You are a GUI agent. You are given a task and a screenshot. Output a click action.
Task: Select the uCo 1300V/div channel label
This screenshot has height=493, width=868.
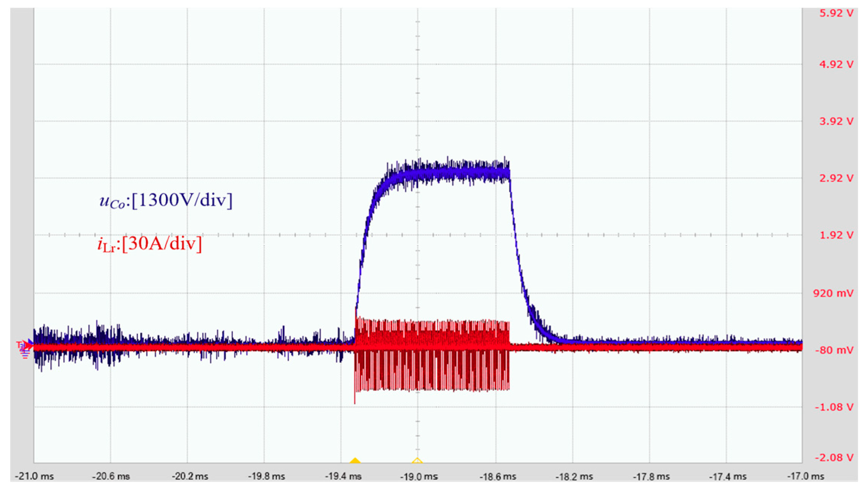tap(166, 201)
